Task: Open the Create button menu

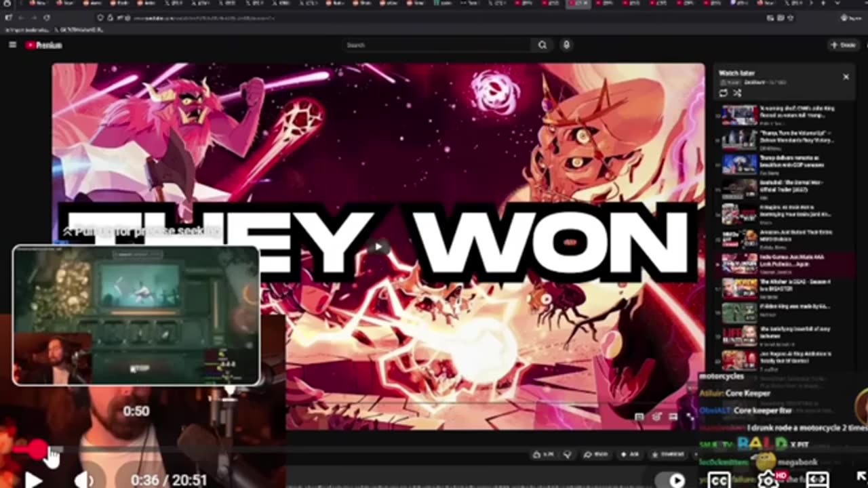Action: (843, 45)
